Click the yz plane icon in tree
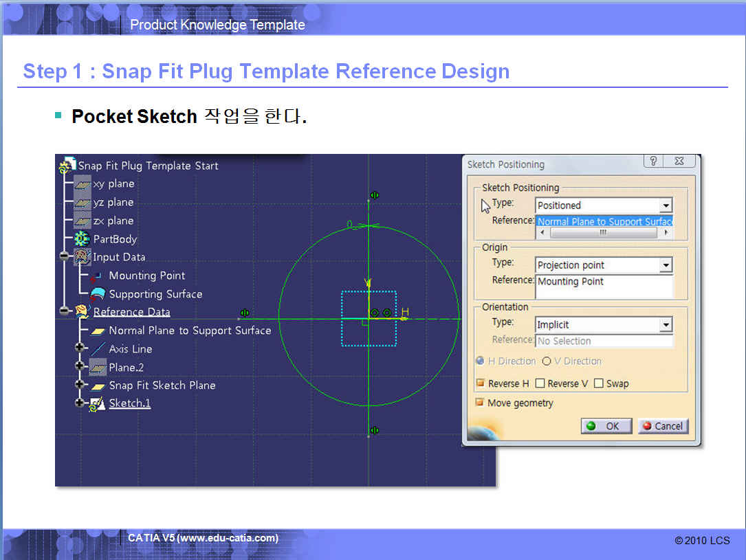Viewport: 746px width, 560px height. click(x=83, y=203)
